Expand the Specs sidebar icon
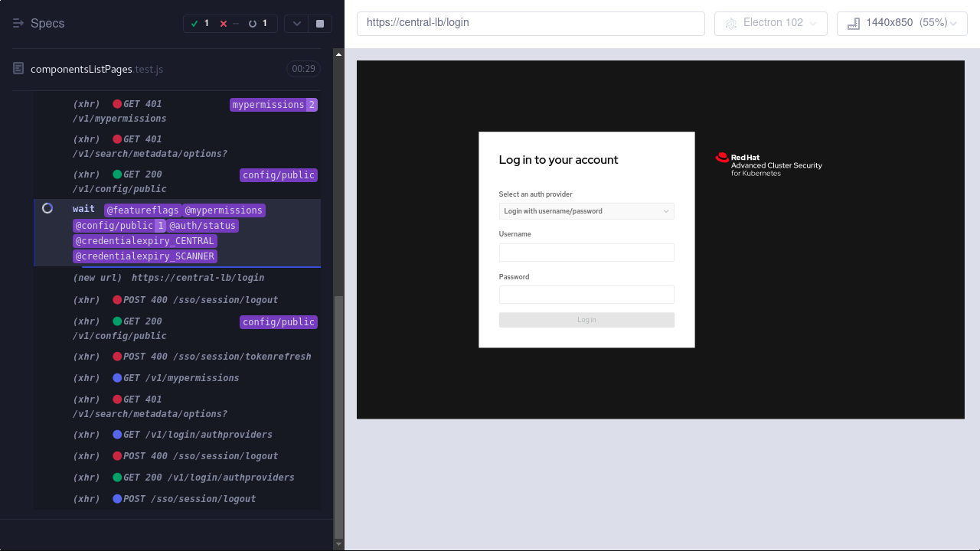Screen dimensions: 980x551 click(x=18, y=24)
